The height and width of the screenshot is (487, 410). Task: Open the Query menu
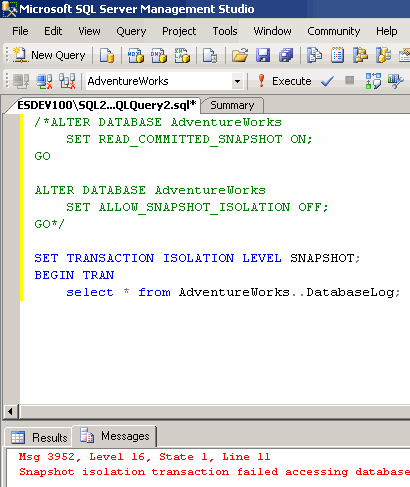(131, 31)
